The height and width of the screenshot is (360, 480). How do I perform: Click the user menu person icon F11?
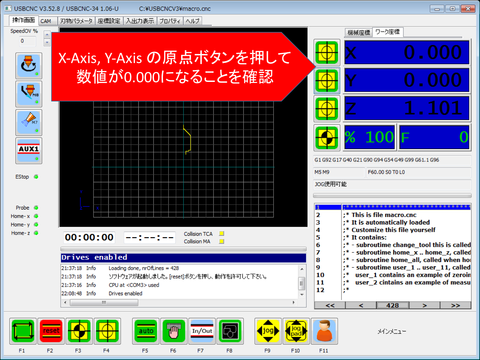pos(324,331)
